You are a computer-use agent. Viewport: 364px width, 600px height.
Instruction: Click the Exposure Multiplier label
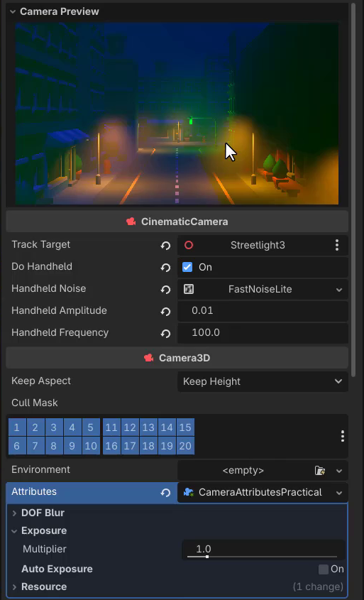click(x=45, y=550)
